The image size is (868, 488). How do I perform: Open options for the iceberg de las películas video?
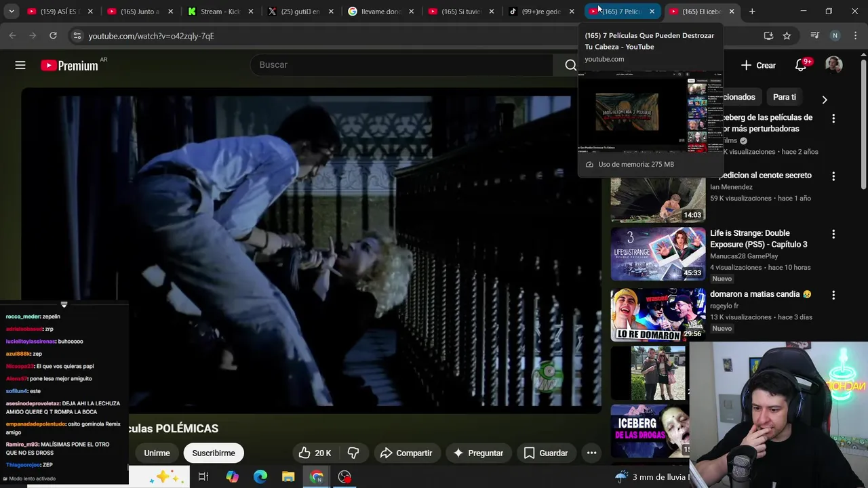coord(833,119)
